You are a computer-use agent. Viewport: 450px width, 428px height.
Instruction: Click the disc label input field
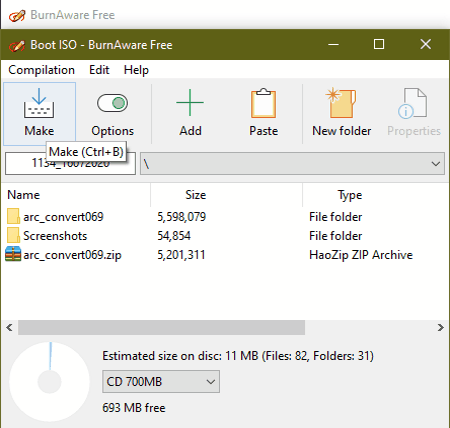(70, 164)
